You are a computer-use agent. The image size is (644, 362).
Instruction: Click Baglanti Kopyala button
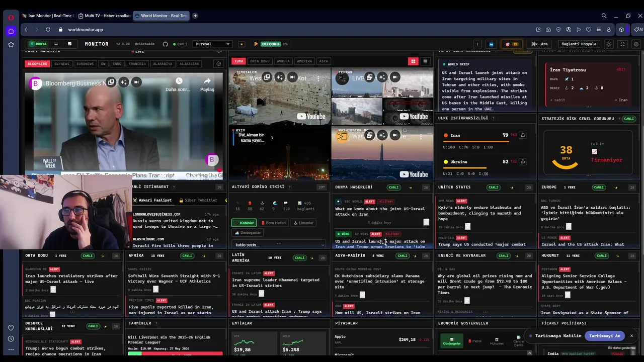tap(579, 44)
